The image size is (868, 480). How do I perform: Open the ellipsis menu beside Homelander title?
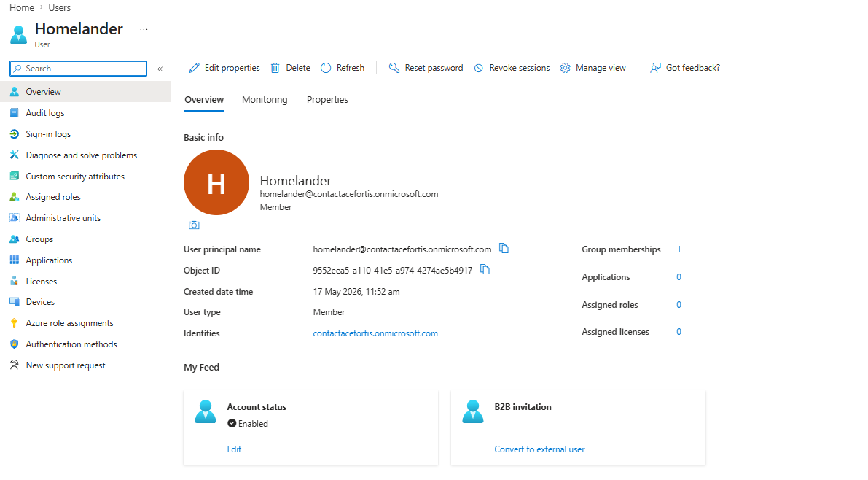[144, 29]
